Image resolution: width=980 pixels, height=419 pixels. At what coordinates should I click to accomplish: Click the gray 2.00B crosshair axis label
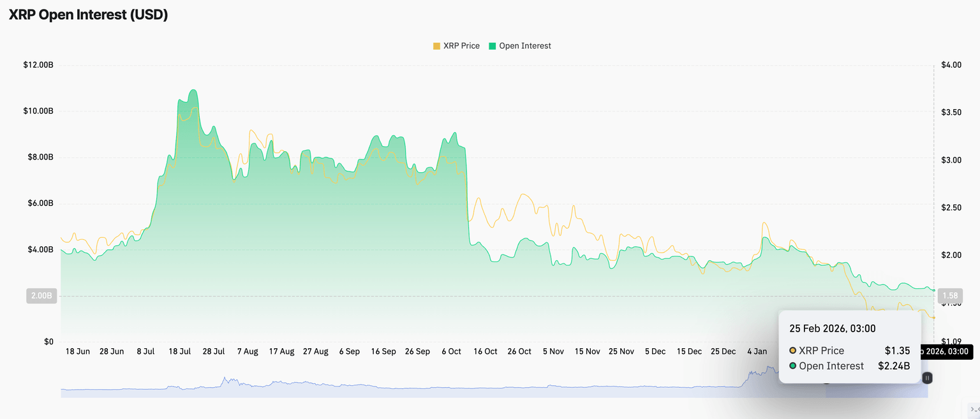(41, 296)
